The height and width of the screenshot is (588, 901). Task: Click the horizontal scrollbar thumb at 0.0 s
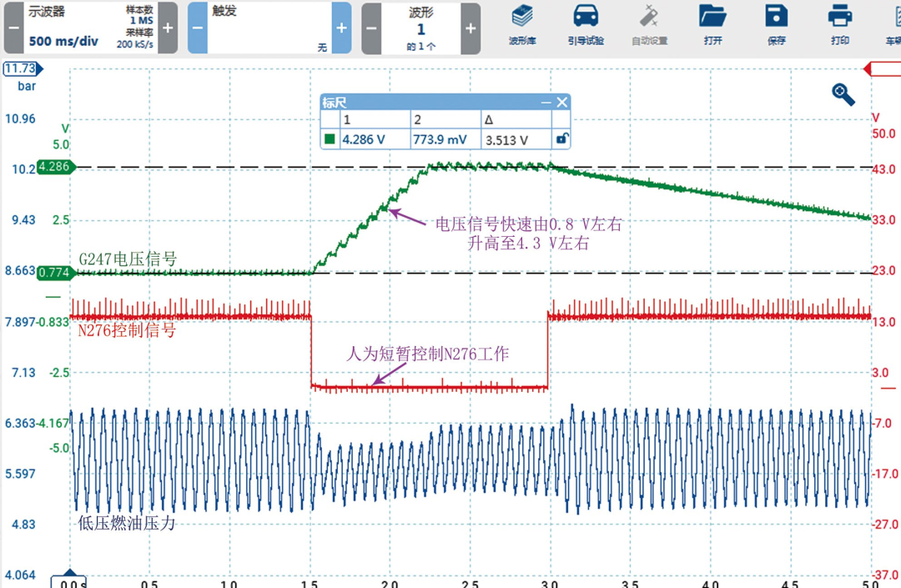69,578
